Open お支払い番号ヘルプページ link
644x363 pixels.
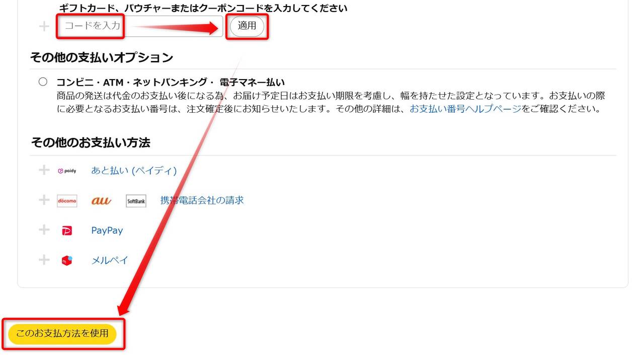465,109
